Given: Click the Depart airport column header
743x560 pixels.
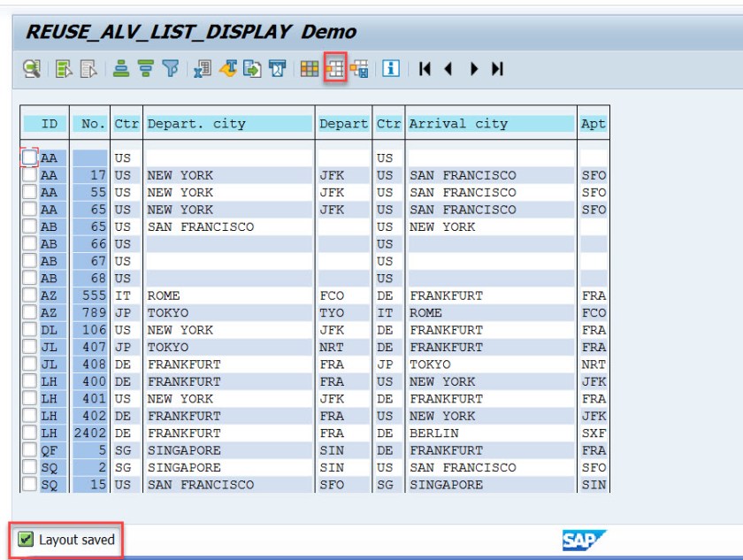Looking at the screenshot, I should tap(343, 124).
